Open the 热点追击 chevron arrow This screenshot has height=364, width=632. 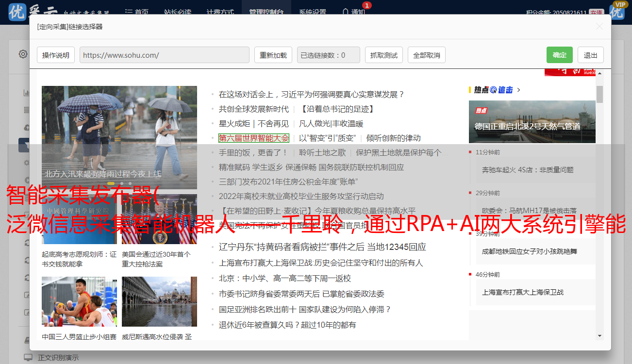click(519, 90)
